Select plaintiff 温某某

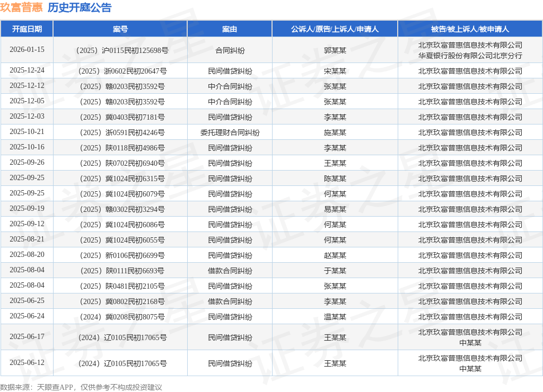pyautogui.click(x=335, y=317)
